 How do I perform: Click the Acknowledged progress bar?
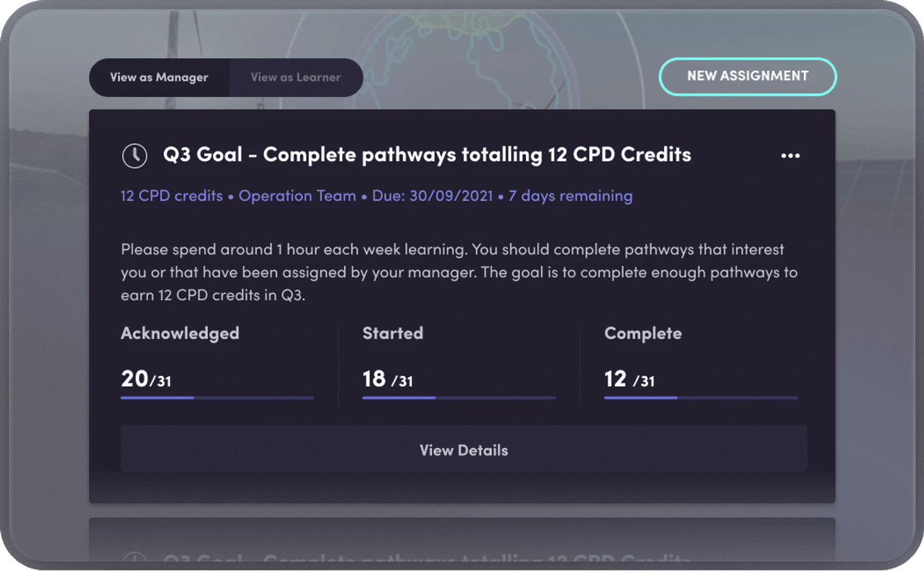click(x=217, y=398)
